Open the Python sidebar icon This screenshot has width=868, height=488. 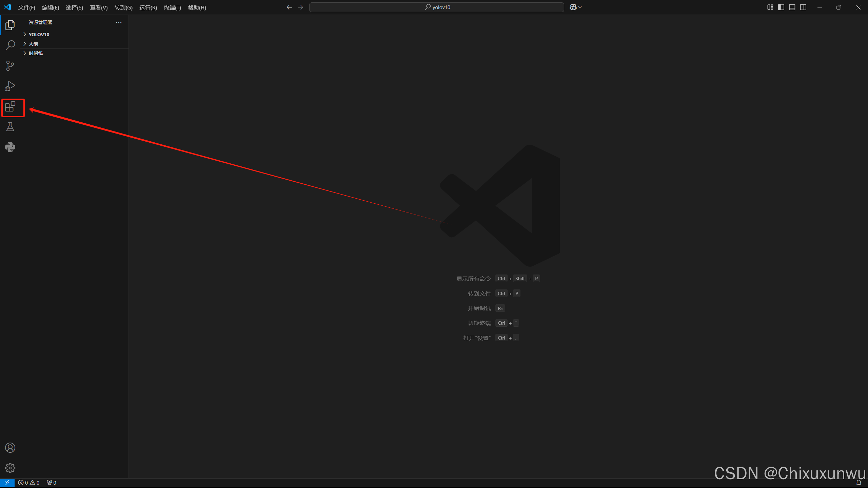click(10, 147)
